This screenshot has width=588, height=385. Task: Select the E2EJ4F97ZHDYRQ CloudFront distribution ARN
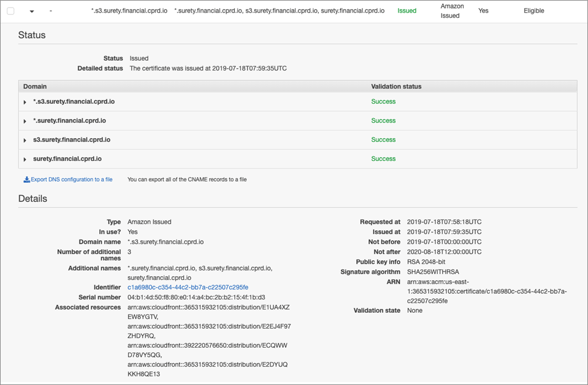(209, 331)
